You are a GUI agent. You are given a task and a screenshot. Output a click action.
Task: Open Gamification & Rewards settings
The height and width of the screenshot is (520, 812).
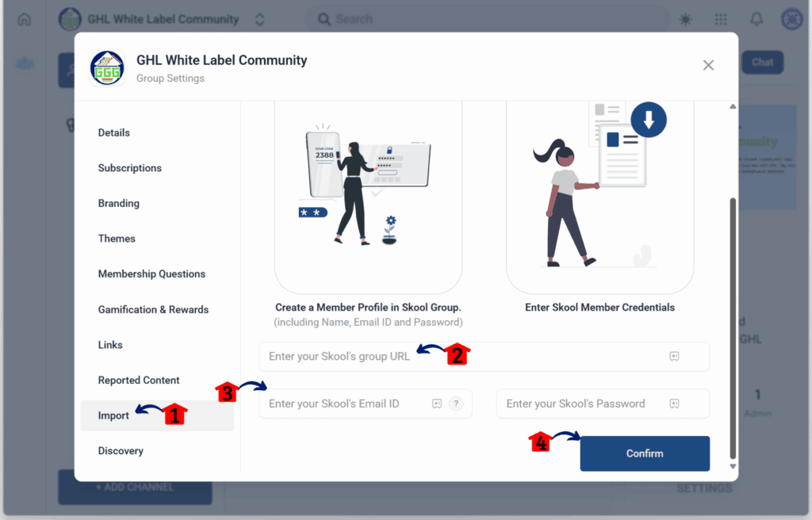(x=153, y=309)
